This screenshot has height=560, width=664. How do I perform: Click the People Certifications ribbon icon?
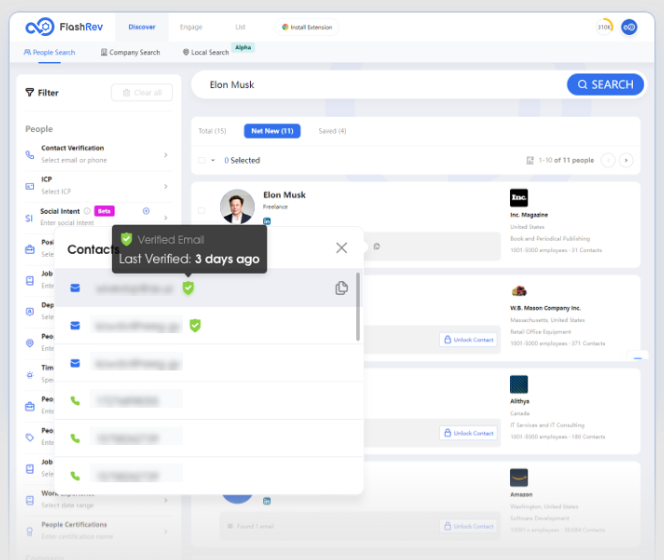coord(30,531)
